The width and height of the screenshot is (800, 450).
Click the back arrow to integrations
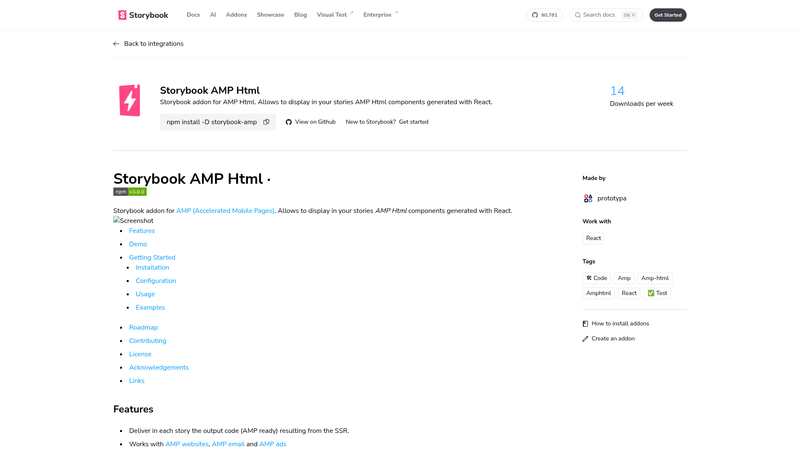116,44
